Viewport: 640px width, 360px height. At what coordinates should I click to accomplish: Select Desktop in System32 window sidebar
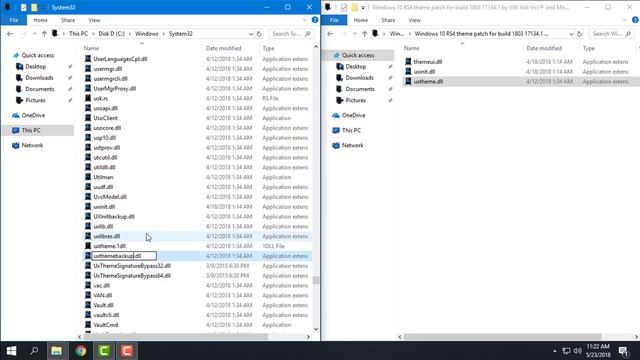[x=36, y=67]
